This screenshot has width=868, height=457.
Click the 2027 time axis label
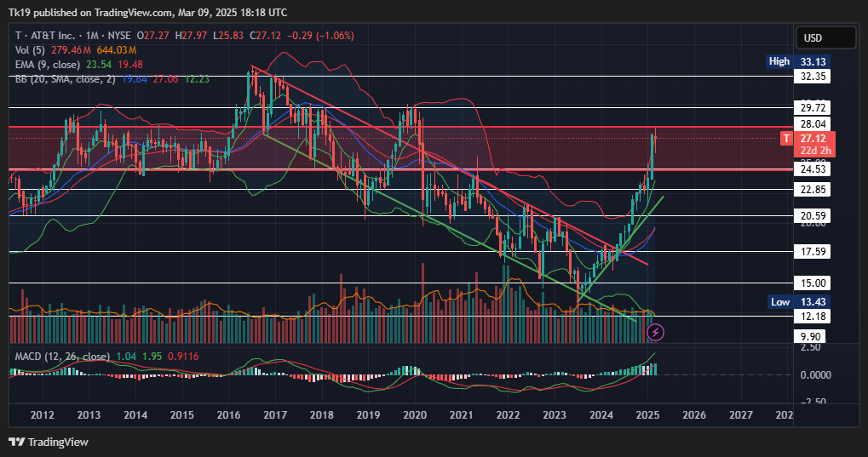coord(741,415)
